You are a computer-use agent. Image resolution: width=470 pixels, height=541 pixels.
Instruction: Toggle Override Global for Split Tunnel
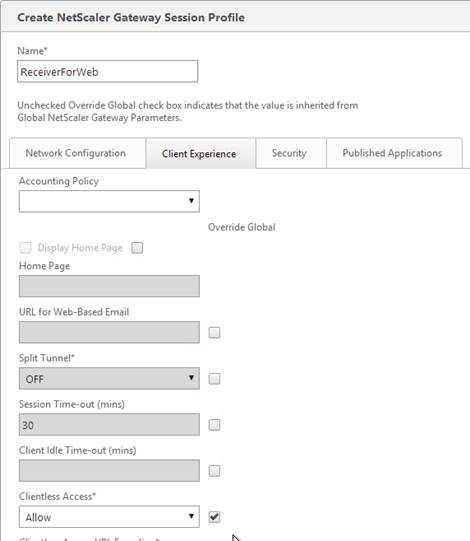coord(214,379)
